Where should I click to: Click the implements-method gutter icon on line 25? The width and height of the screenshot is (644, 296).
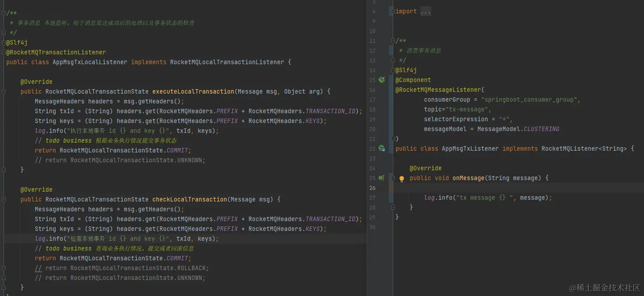tap(382, 177)
